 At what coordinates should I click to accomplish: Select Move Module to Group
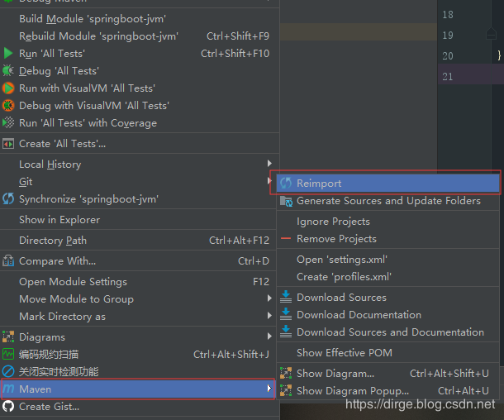[138, 298]
